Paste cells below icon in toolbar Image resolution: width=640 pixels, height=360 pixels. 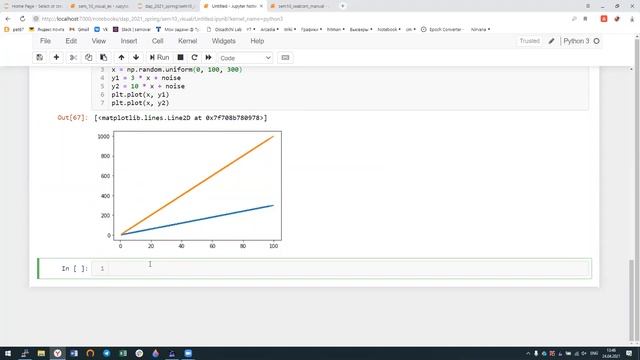(x=104, y=58)
